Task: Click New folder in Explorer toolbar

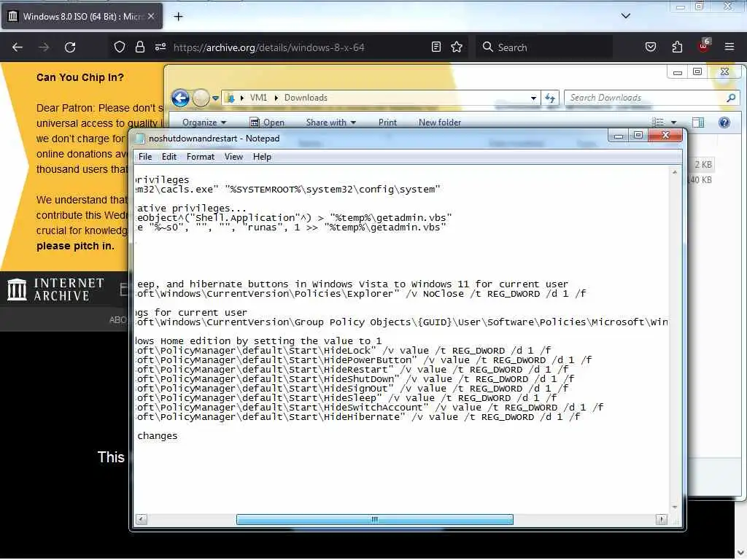Action: click(440, 122)
